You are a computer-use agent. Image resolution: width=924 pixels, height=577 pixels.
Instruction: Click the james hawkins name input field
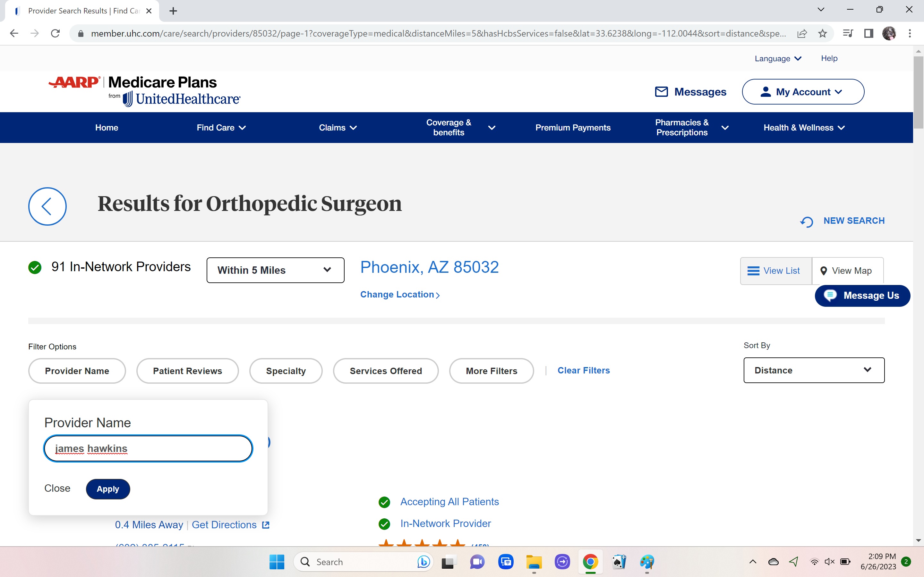click(148, 448)
